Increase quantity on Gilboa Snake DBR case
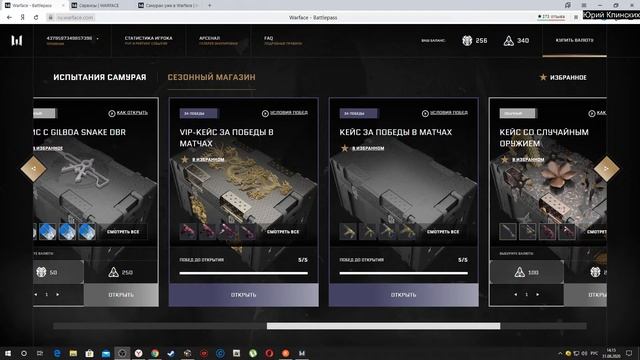 58,294
